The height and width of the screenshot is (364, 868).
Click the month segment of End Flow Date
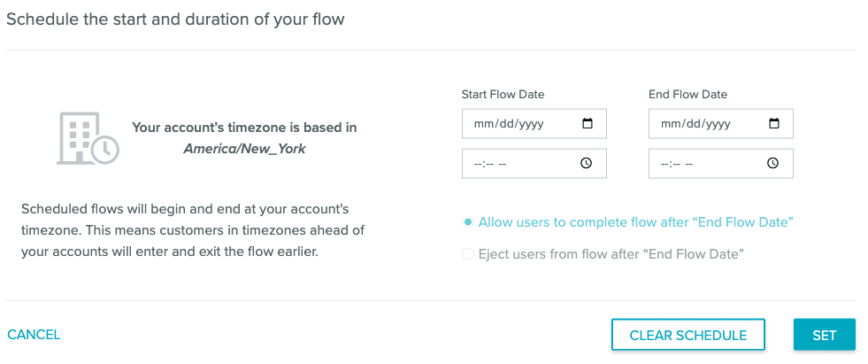click(x=671, y=124)
